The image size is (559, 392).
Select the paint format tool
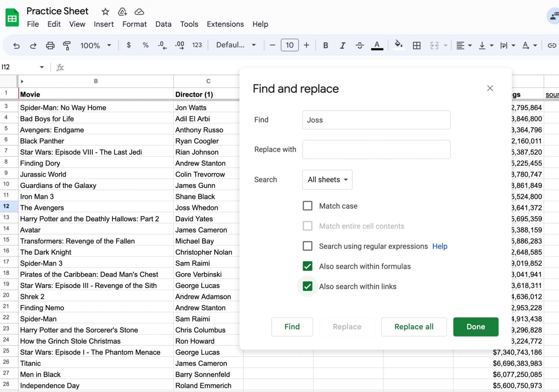67,45
